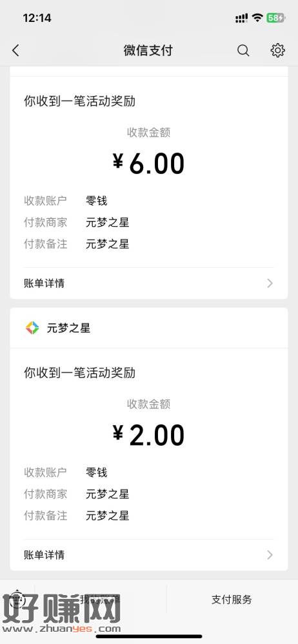Tap the 微信支付 page title
This screenshot has width=298, height=644.
148,50
